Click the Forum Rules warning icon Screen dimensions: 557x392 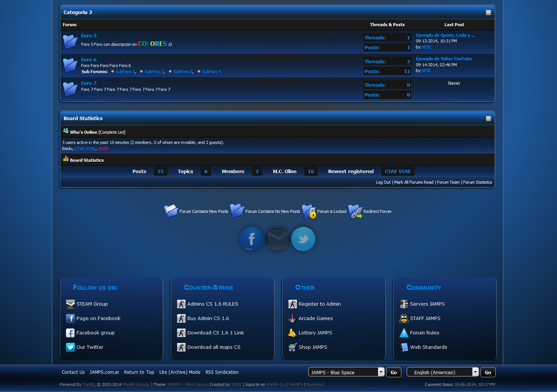[404, 333]
